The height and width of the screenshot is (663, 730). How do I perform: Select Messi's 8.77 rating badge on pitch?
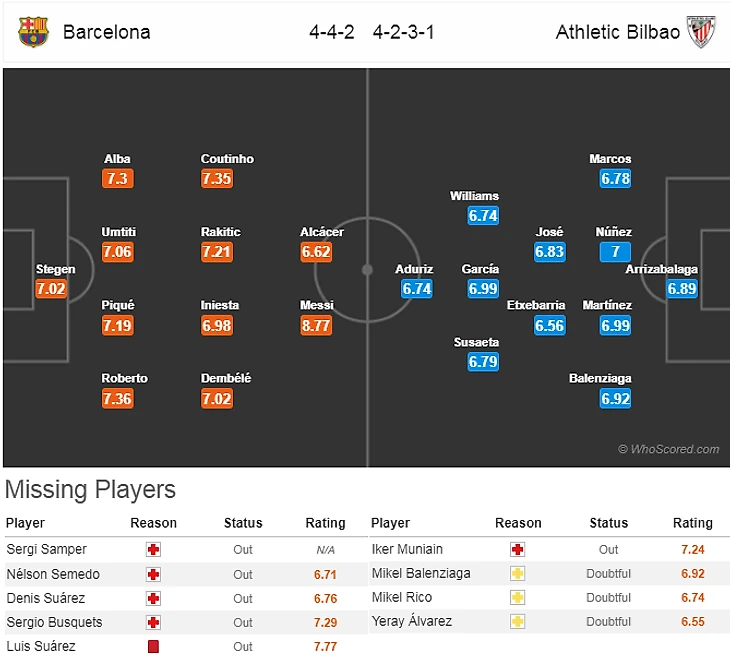[316, 325]
